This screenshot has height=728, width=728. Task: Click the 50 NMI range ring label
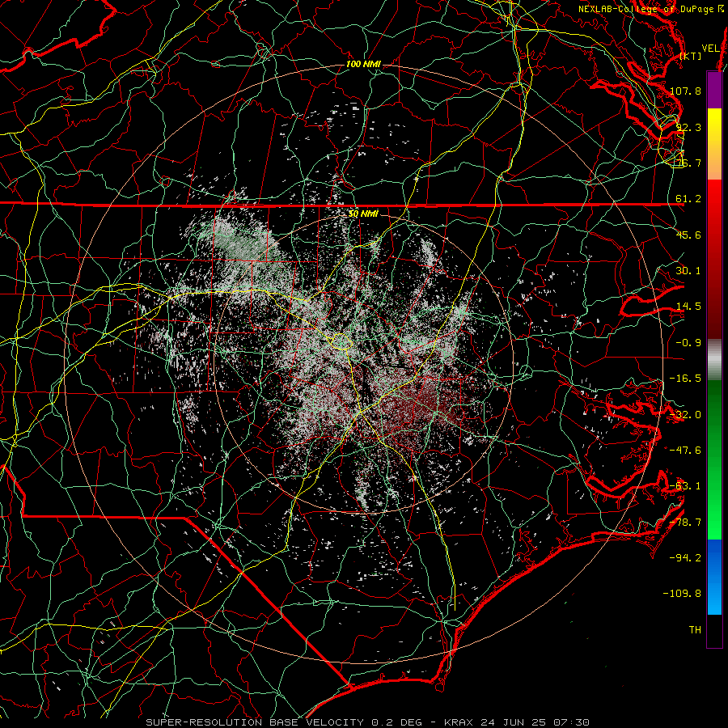tap(363, 214)
